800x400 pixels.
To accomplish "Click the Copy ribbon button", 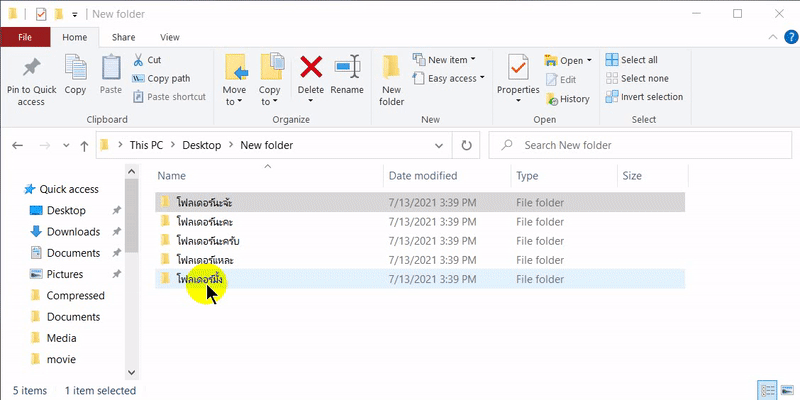I will 75,76.
